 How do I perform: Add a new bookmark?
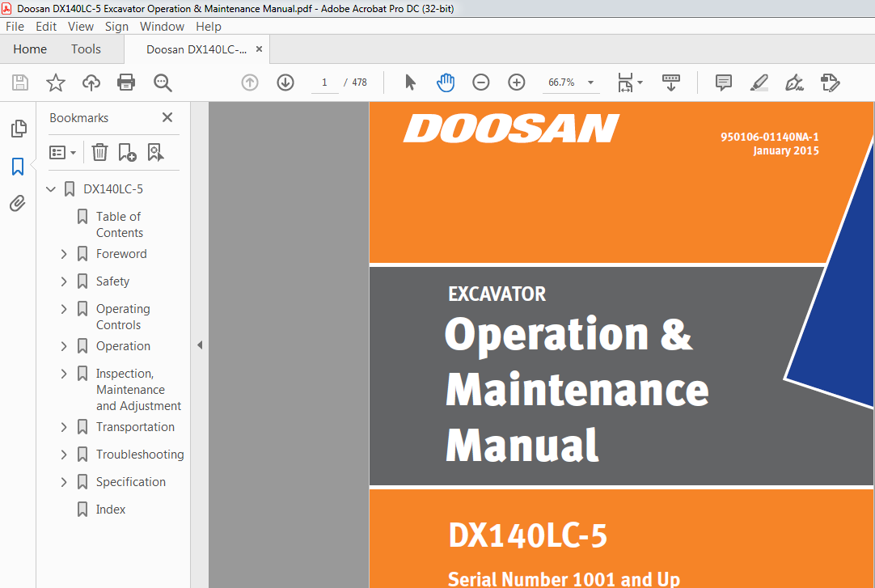[x=127, y=152]
